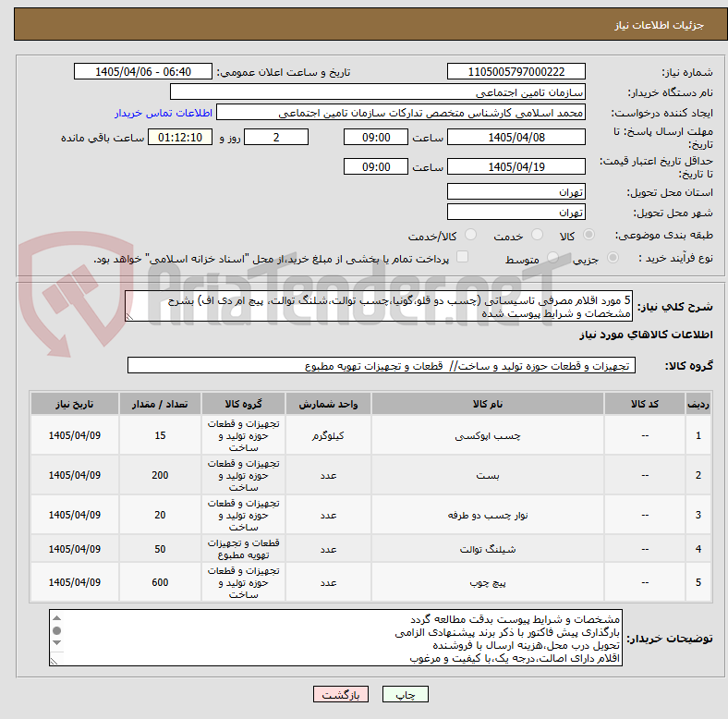
Task: Choose the متوسط purchase type radio
Action: click(x=552, y=257)
